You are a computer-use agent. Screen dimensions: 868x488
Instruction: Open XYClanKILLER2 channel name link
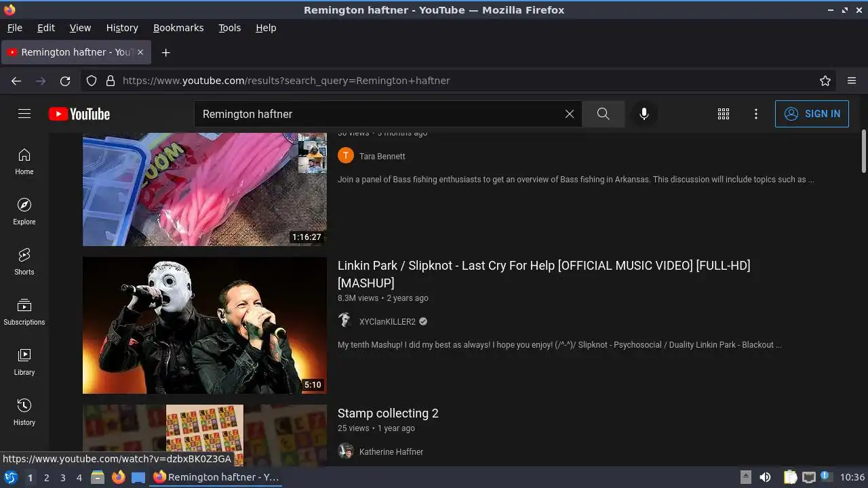pos(387,321)
